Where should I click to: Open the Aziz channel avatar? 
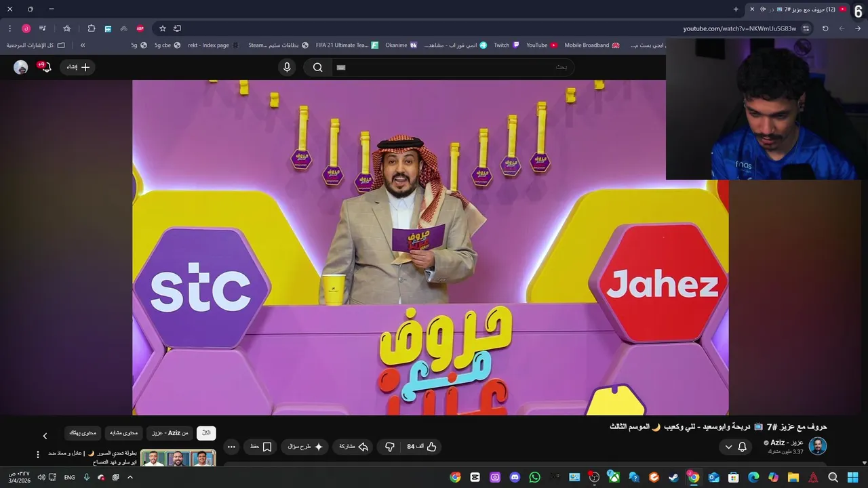click(818, 447)
